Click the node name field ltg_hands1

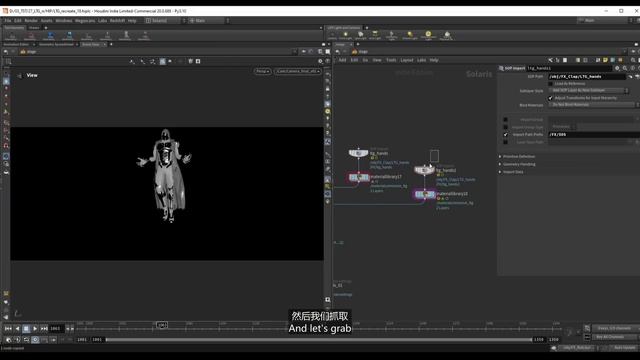coord(569,68)
